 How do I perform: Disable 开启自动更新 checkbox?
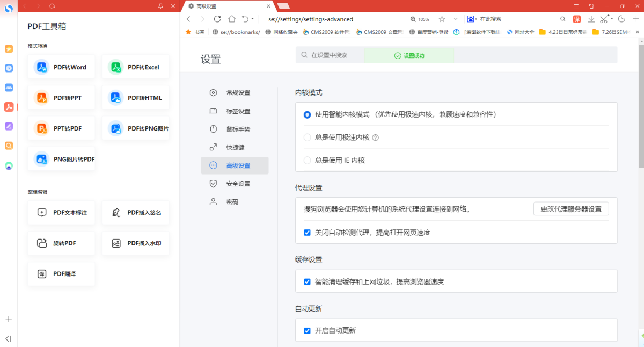coord(307,330)
